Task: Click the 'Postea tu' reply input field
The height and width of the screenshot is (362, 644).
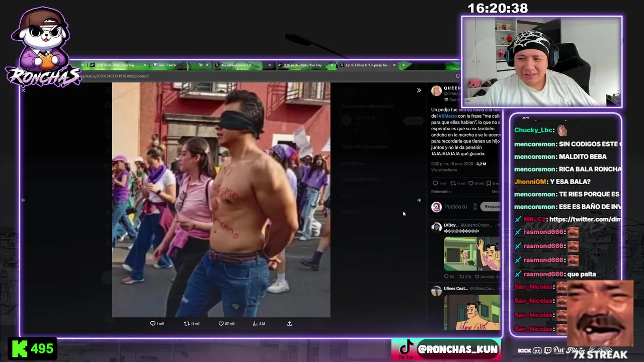Action: coord(455,207)
